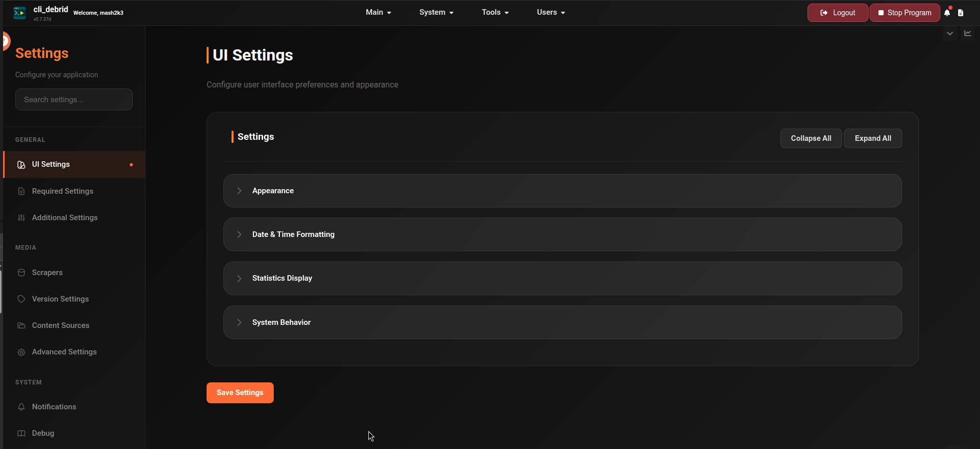Click the Stop Program button
The height and width of the screenshot is (449, 980).
(x=905, y=13)
